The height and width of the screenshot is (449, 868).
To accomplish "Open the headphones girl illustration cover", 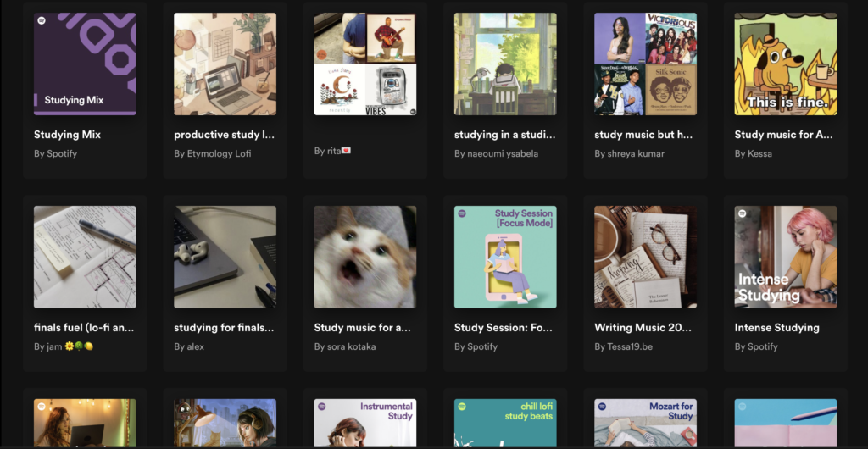I will click(x=225, y=424).
